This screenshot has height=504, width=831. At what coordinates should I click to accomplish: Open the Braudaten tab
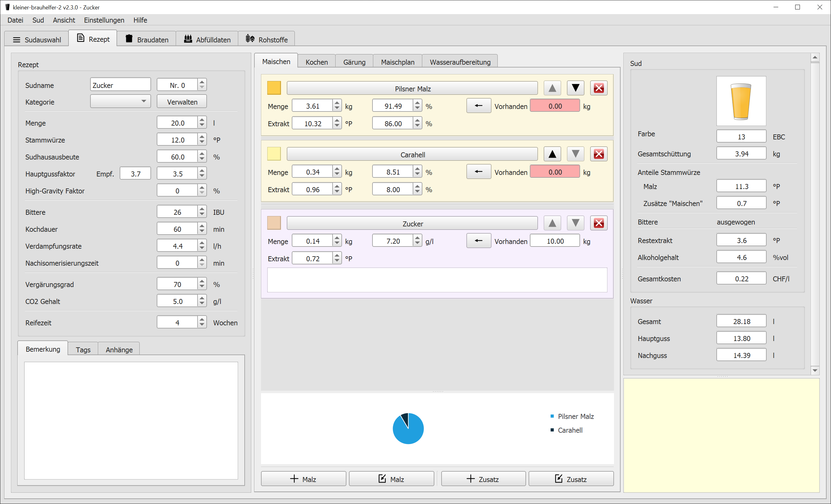pos(147,40)
